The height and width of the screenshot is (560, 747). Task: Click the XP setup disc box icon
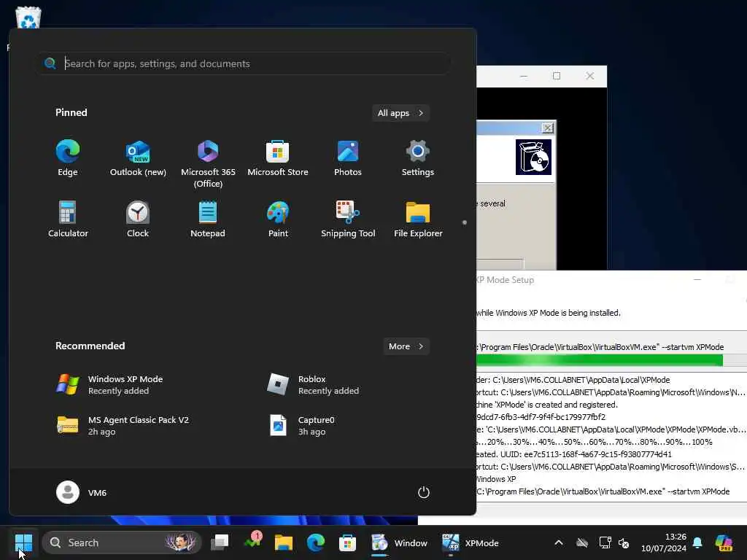[533, 157]
